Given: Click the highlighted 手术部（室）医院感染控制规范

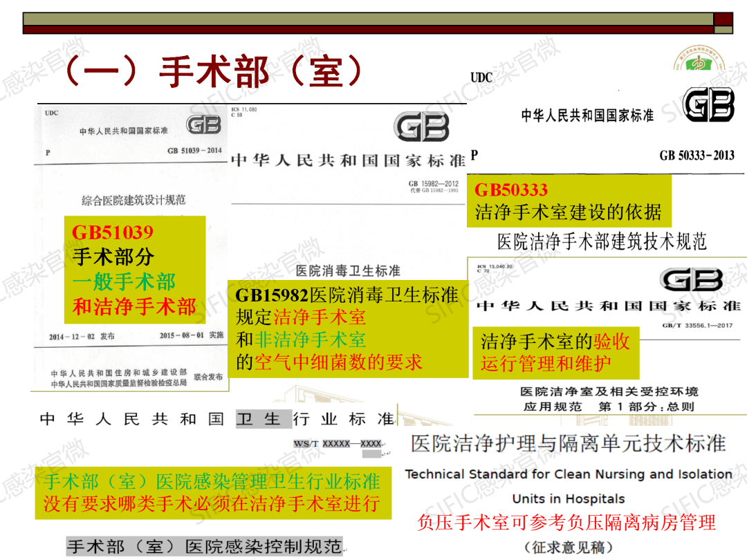Looking at the screenshot, I should [204, 547].
